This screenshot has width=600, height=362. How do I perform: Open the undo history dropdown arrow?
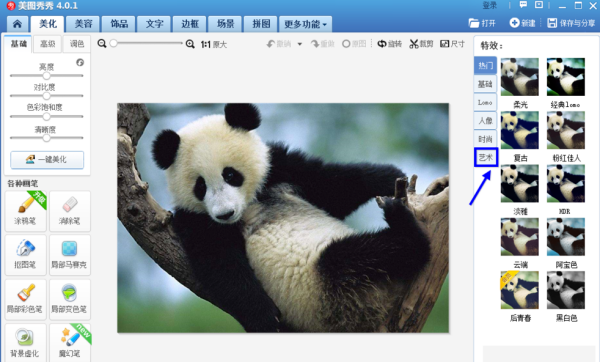[x=300, y=44]
